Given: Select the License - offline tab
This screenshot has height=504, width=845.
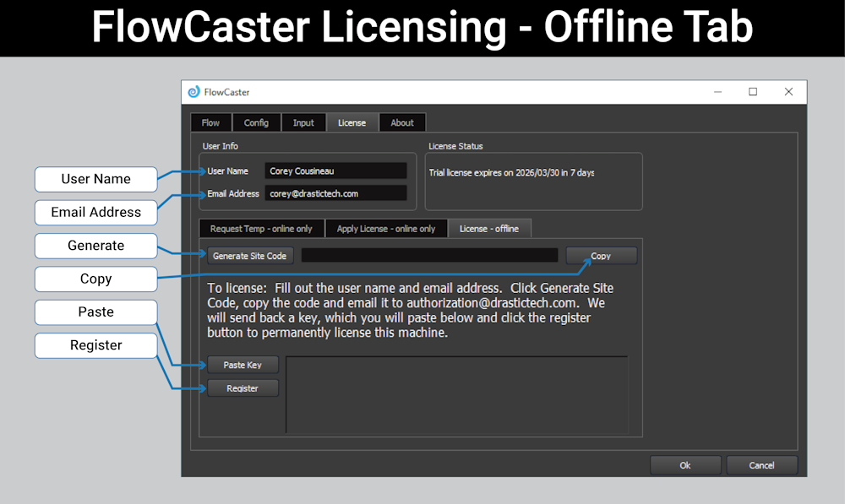Looking at the screenshot, I should pyautogui.click(x=489, y=229).
